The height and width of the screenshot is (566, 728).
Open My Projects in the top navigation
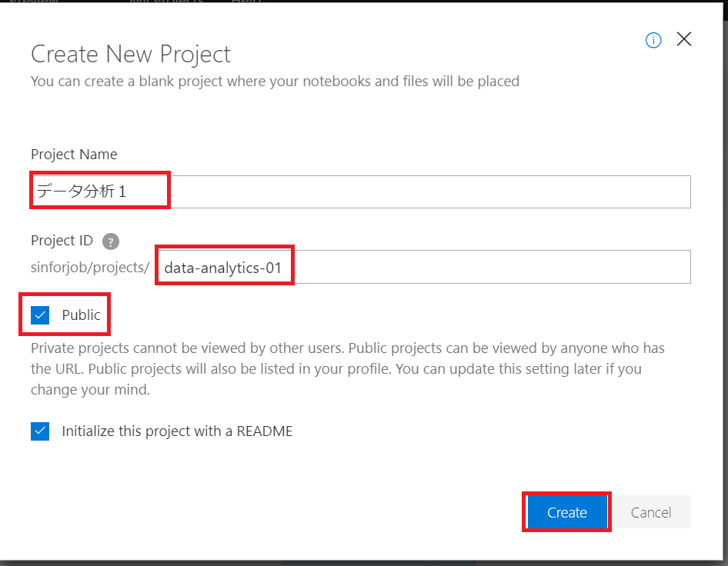click(165, 3)
